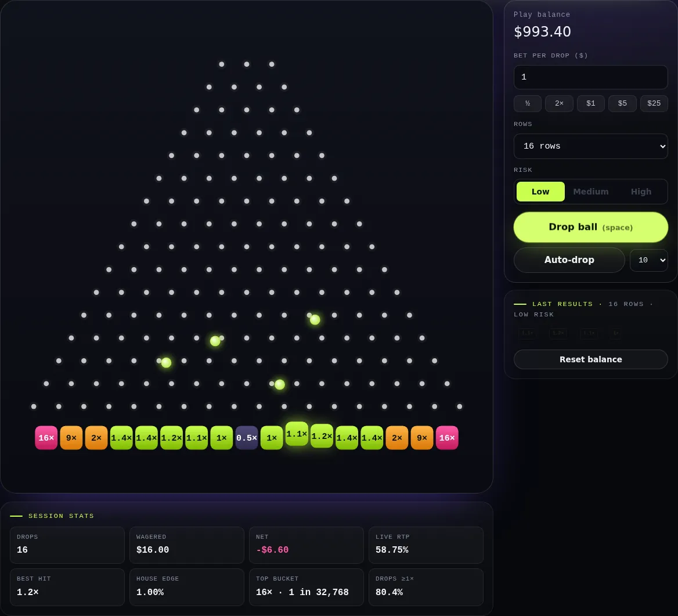The image size is (678, 616).
Task: Click the House Edge value 1.00%
Action: coord(150,592)
